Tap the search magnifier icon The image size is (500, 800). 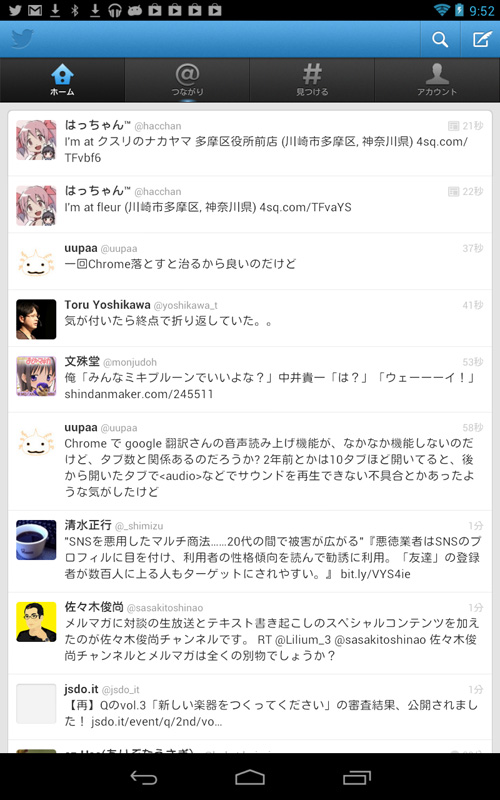(x=440, y=39)
